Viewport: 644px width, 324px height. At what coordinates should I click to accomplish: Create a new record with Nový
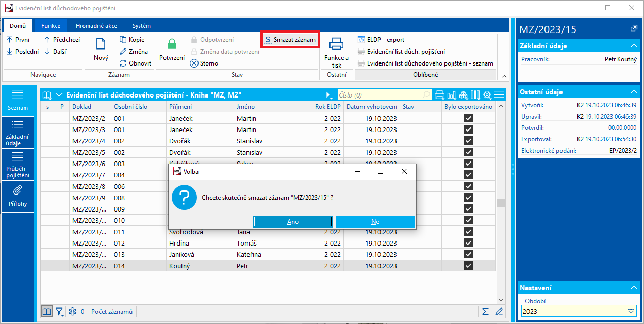tap(101, 50)
